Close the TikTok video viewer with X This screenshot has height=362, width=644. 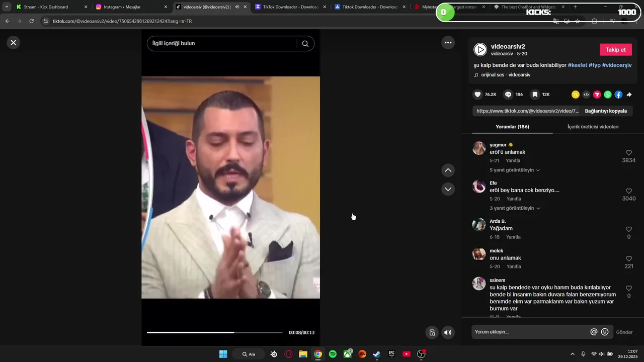pyautogui.click(x=14, y=43)
